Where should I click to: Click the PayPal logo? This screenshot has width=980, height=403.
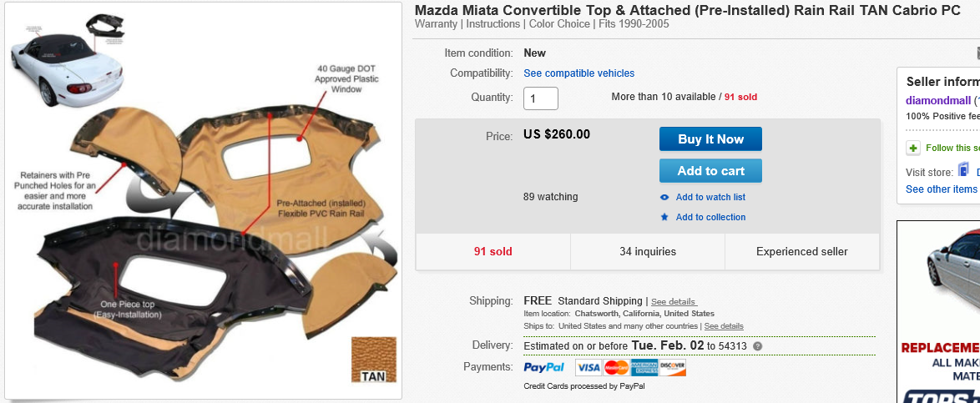tap(543, 367)
